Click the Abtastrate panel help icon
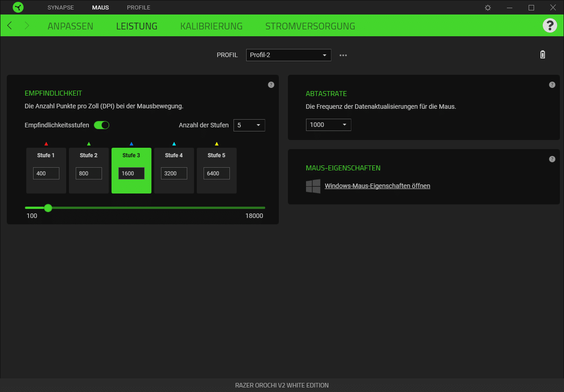 pos(552,85)
